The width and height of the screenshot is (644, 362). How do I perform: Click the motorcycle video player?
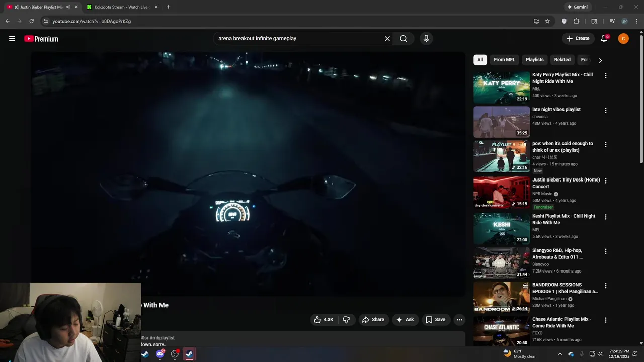pyautogui.click(x=249, y=173)
